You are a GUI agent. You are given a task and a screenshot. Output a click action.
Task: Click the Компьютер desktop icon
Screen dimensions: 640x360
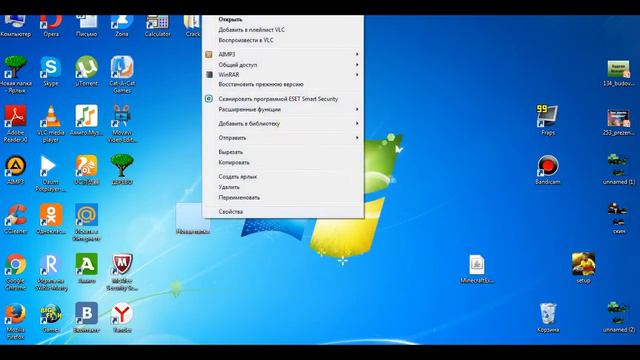coord(16,24)
